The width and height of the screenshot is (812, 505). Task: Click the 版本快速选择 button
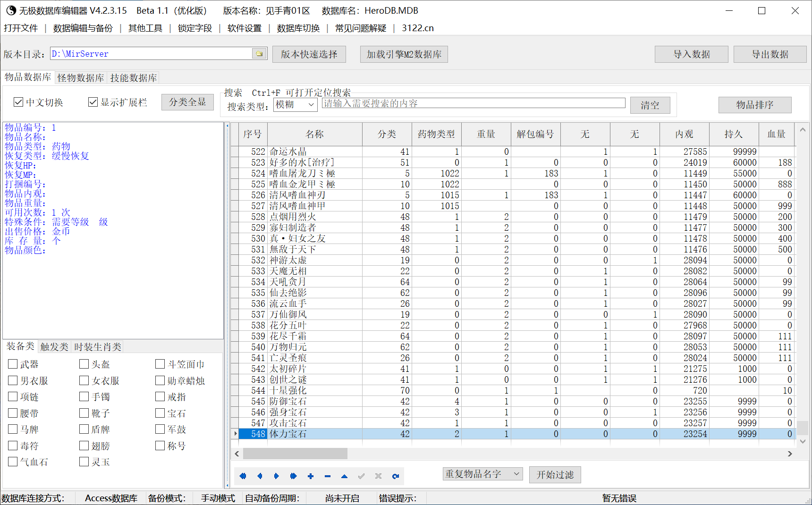tap(309, 54)
